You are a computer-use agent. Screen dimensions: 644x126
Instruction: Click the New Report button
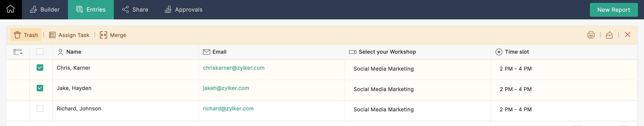(x=614, y=10)
